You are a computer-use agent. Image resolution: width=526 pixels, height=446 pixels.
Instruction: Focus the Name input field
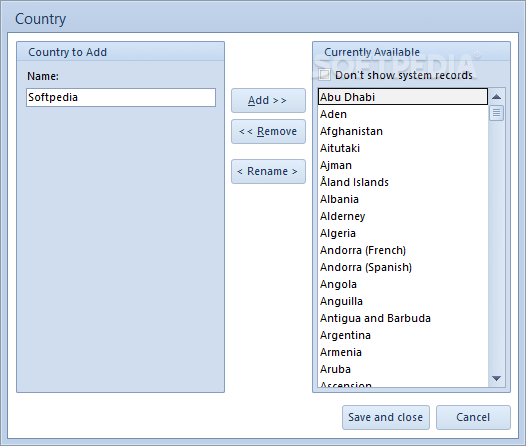121,98
